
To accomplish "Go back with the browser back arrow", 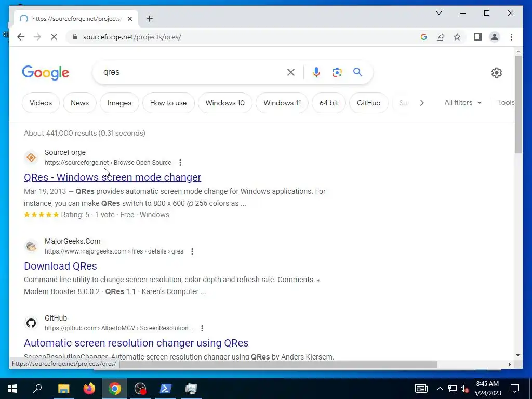I will pyautogui.click(x=21, y=37).
